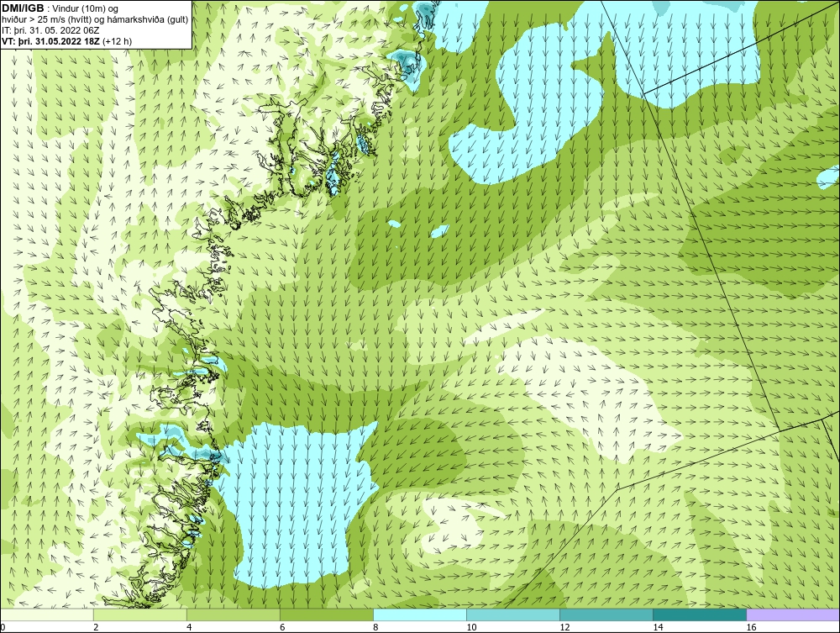The image size is (840, 633).
Task: Click the legend scale label "12"
Action: 564,627
